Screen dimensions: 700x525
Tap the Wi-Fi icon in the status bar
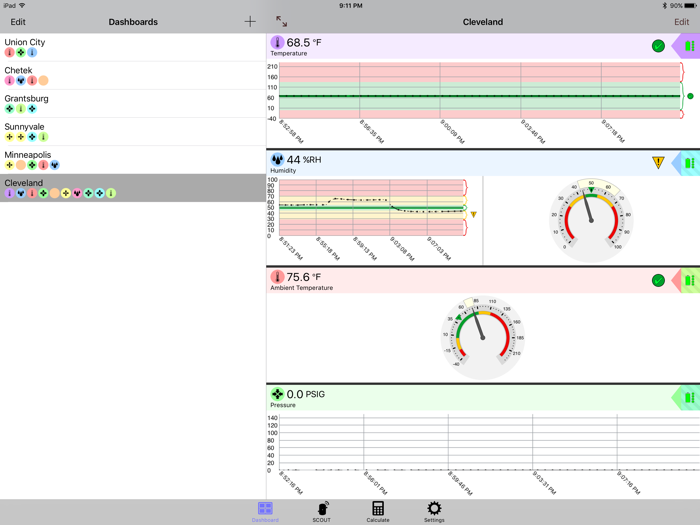22,5
